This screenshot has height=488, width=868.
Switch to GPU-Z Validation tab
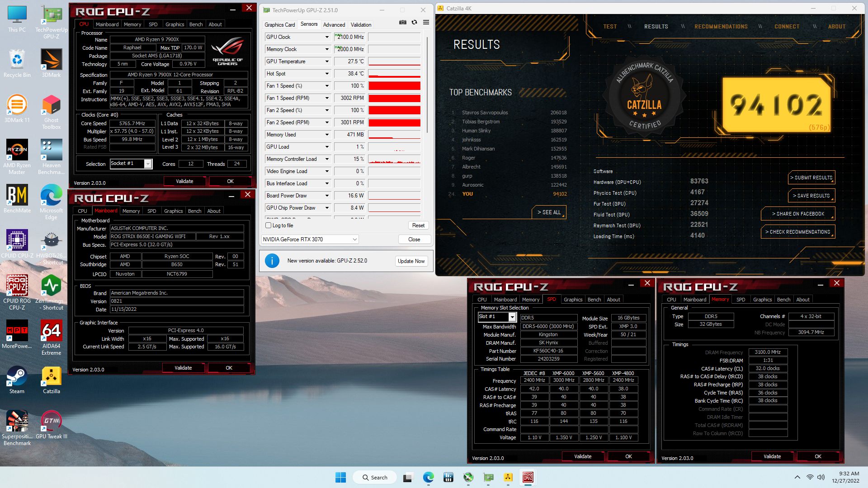click(361, 25)
